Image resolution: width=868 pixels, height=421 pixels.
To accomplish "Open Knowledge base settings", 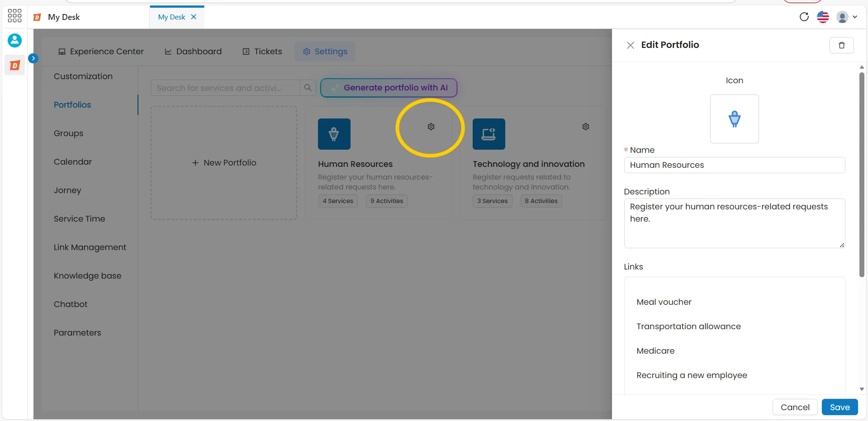I will (x=87, y=276).
